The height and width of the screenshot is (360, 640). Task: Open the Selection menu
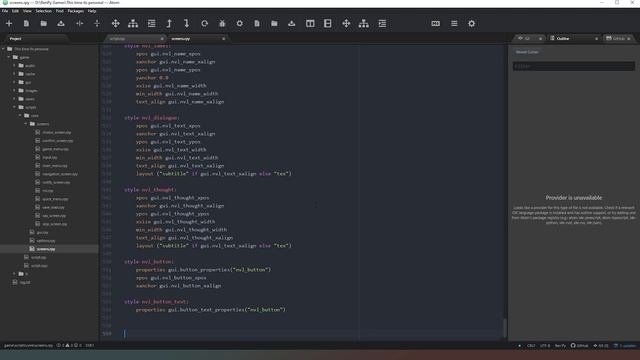(x=43, y=11)
